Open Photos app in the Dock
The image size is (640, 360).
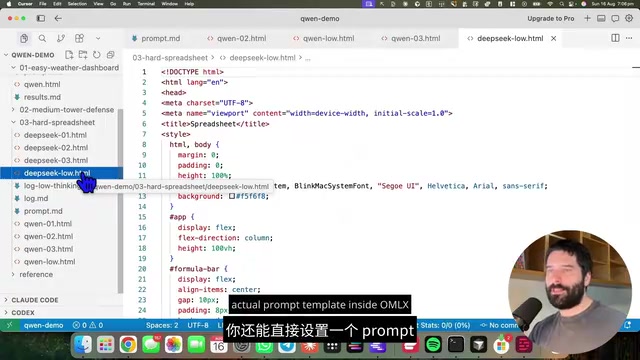pos(173,345)
